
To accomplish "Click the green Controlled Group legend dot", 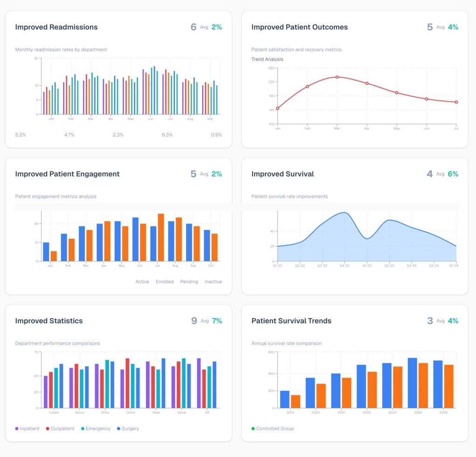I will coord(253,429).
